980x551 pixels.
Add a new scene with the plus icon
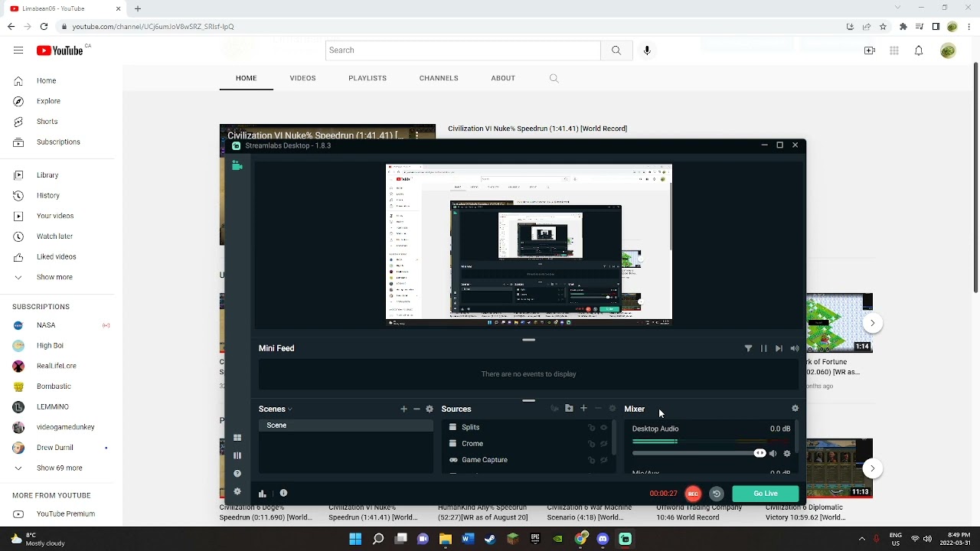click(403, 409)
